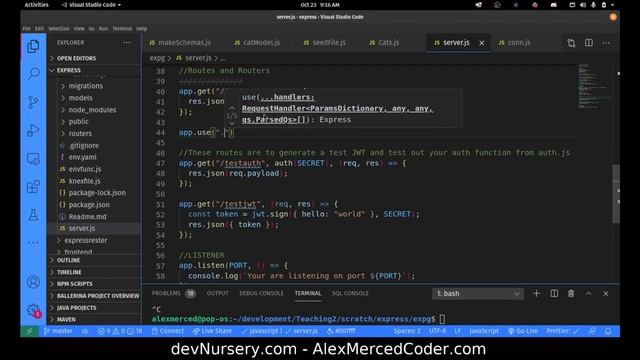The width and height of the screenshot is (640, 360).
Task: Open the errors and warnings counter
Action: 120,331
